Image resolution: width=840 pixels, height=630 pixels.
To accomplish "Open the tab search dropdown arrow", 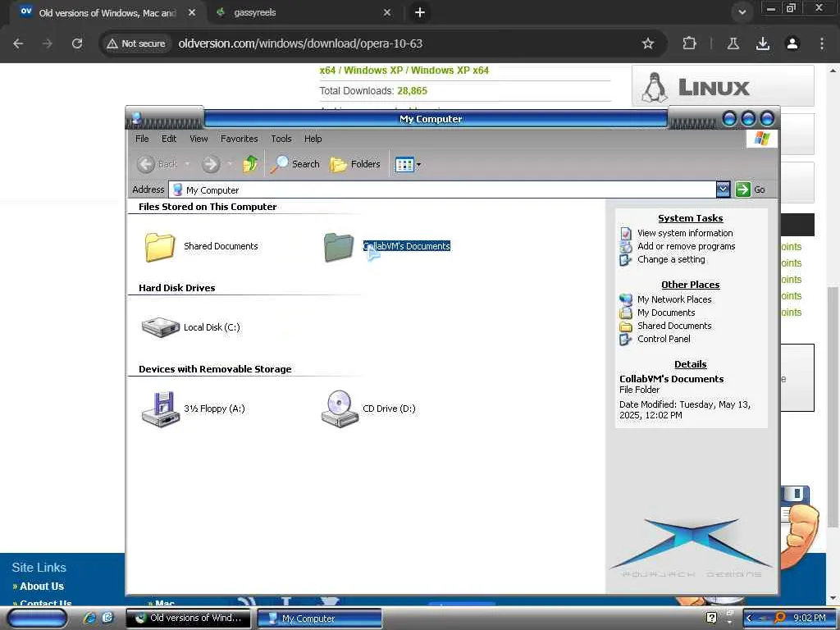I will point(742,12).
